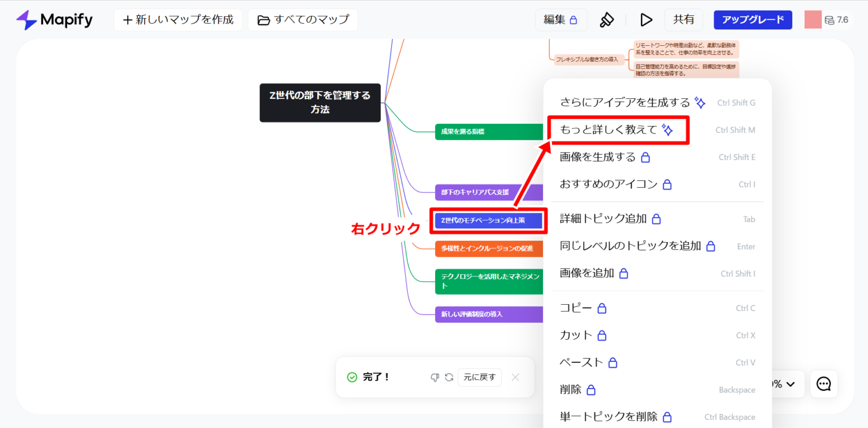Start presentation mode with play icon
The height and width of the screenshot is (428, 868).
pos(646,19)
